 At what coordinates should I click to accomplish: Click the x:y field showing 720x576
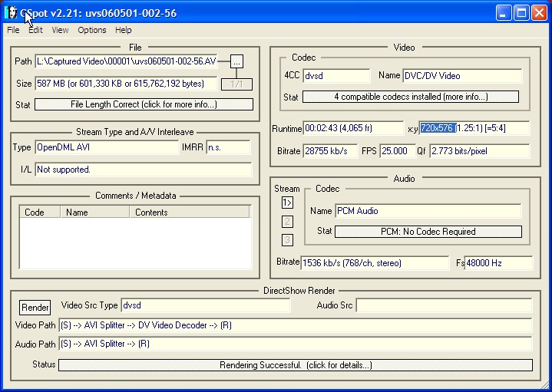pyautogui.click(x=474, y=128)
